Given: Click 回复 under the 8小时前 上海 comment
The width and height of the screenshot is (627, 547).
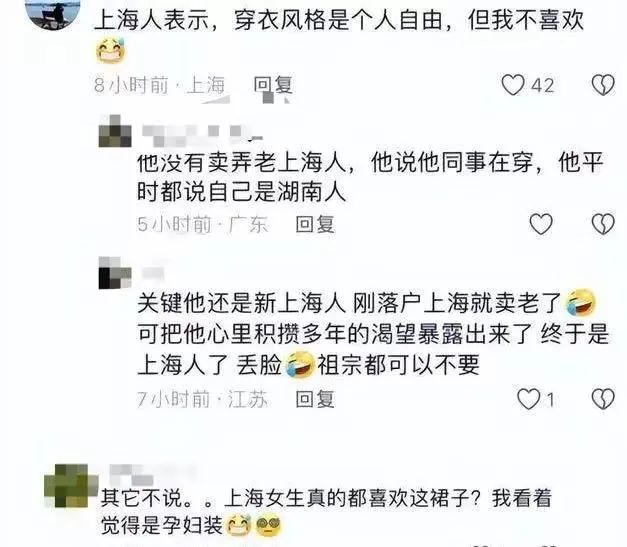Looking at the screenshot, I should [x=273, y=85].
